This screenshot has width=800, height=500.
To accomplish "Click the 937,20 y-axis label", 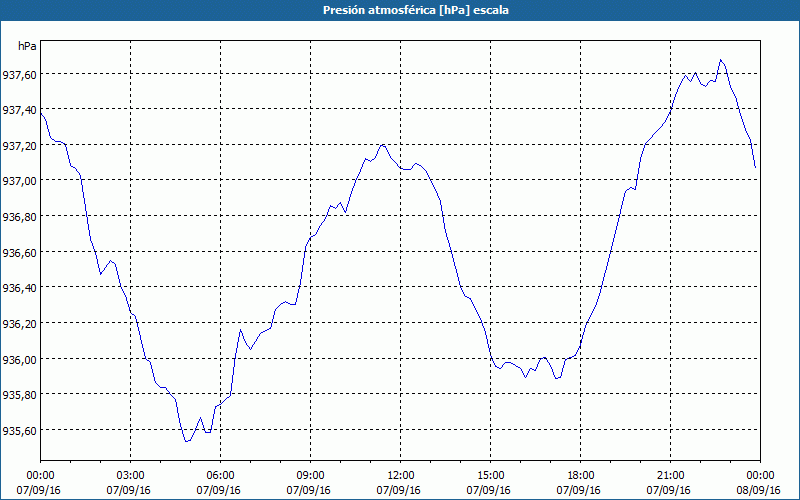I will [19, 145].
